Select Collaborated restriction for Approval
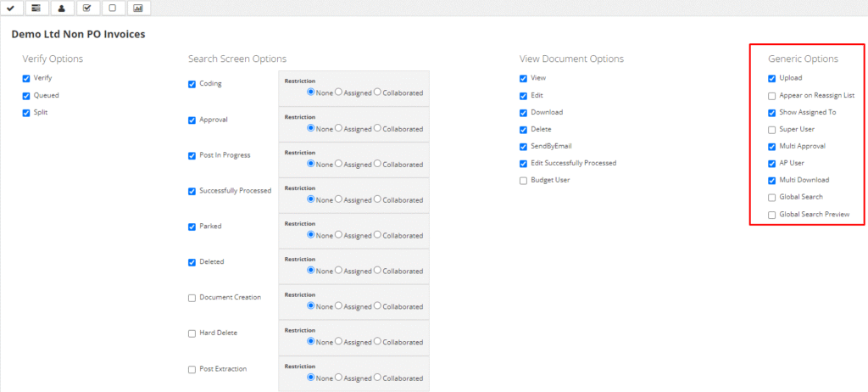868x392 pixels. coord(377,128)
